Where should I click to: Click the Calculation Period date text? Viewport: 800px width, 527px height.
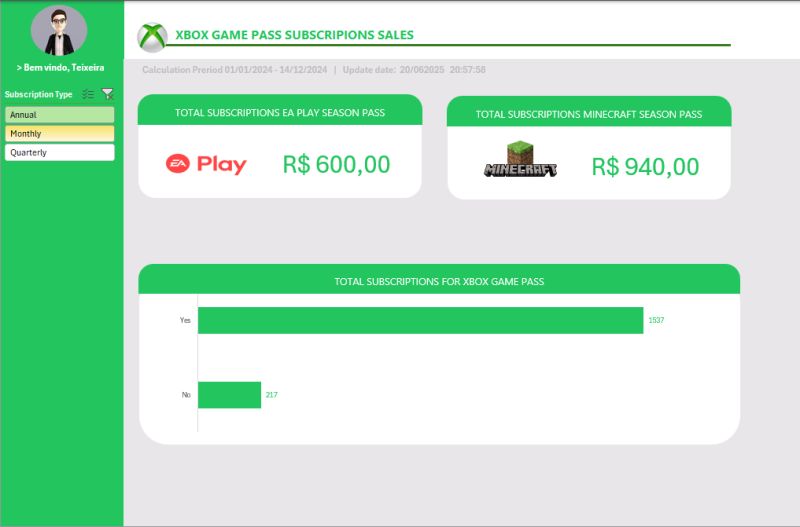point(235,70)
